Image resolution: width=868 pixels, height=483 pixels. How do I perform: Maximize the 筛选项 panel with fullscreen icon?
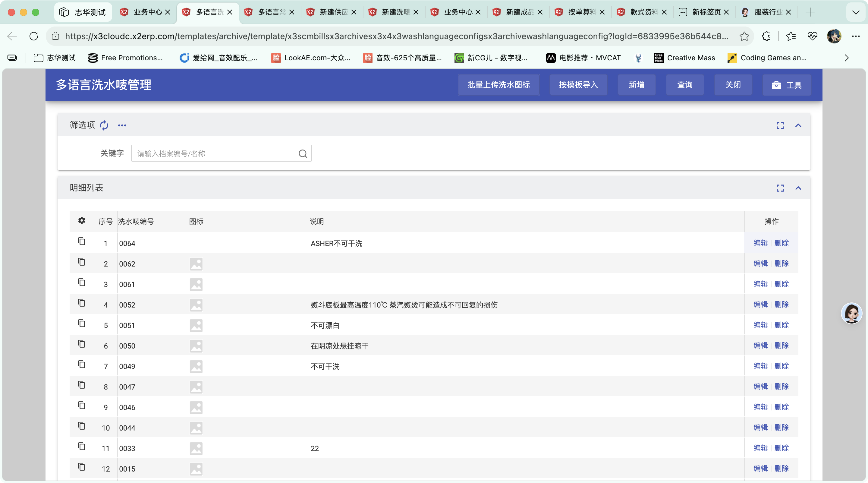780,125
